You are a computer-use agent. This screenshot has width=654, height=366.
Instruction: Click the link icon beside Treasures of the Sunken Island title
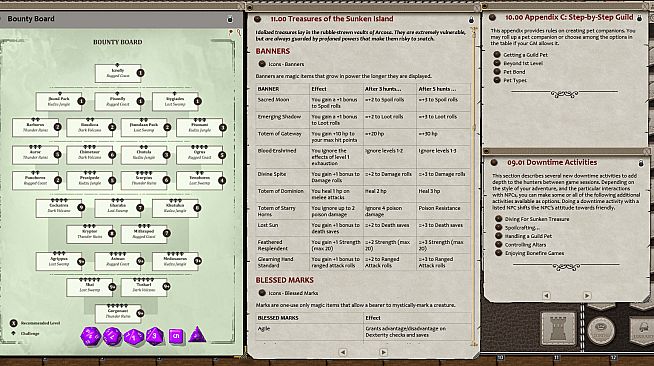[x=257, y=19]
